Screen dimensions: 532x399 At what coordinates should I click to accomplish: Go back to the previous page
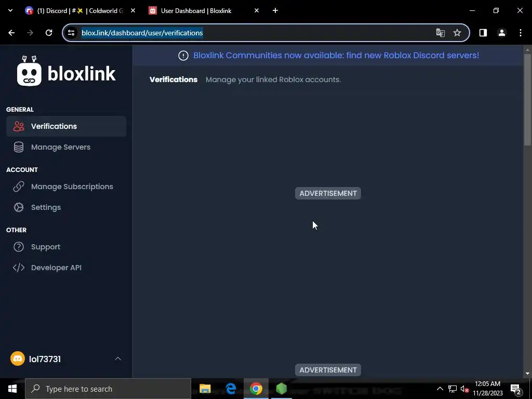pos(11,33)
